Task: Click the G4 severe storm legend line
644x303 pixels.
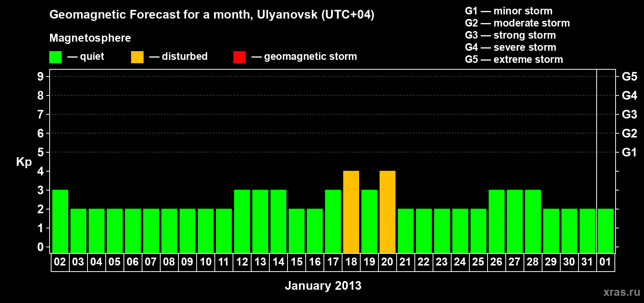Action: 511,47
